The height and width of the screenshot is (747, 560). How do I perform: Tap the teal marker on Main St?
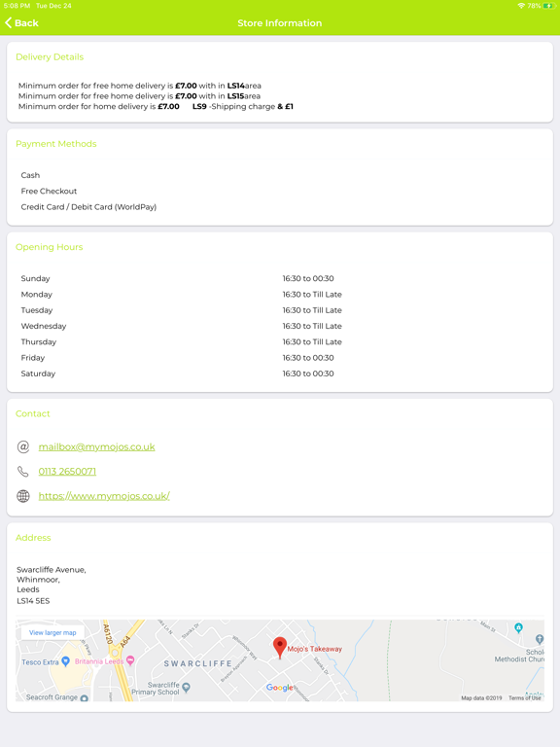point(518,627)
